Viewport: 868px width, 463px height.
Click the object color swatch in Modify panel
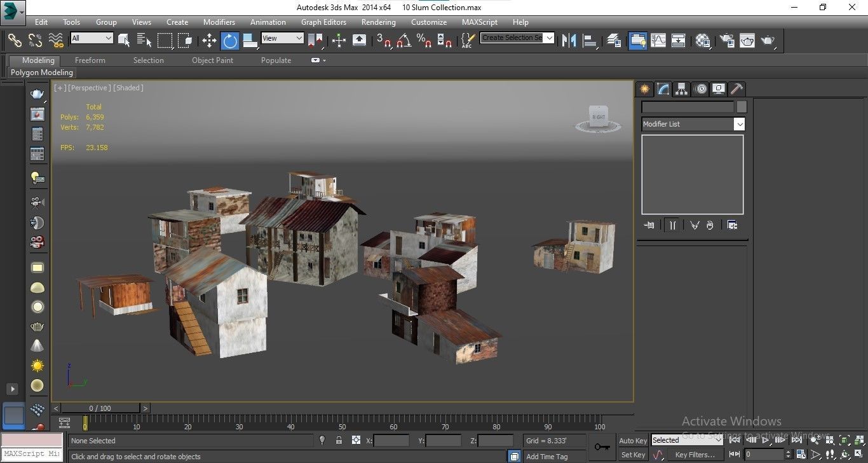tap(742, 107)
